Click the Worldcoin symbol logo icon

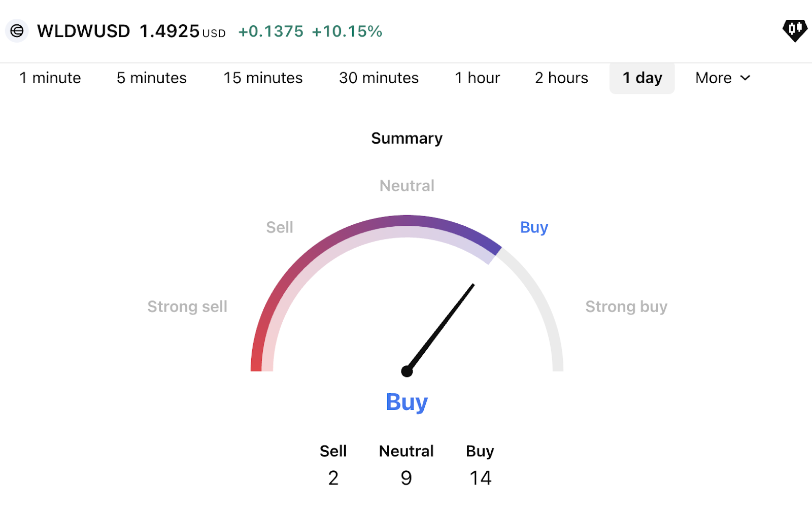[x=17, y=31]
